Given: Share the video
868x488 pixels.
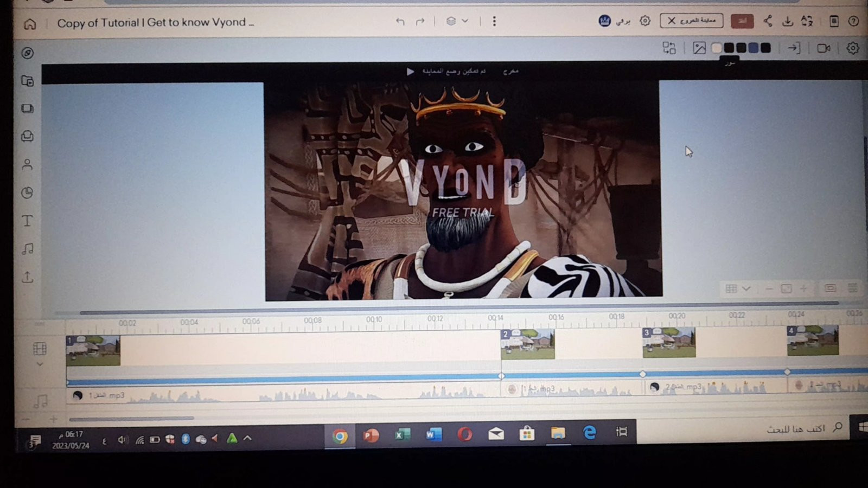Looking at the screenshot, I should click(x=768, y=21).
